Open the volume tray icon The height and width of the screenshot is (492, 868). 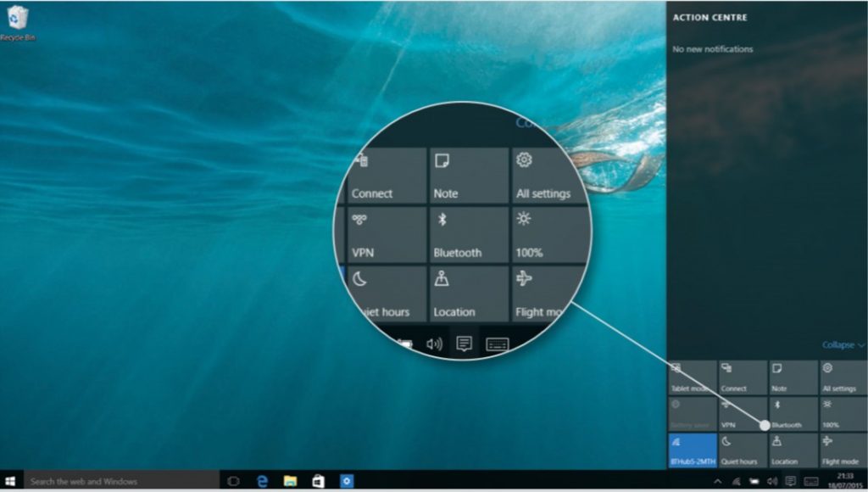(772, 482)
